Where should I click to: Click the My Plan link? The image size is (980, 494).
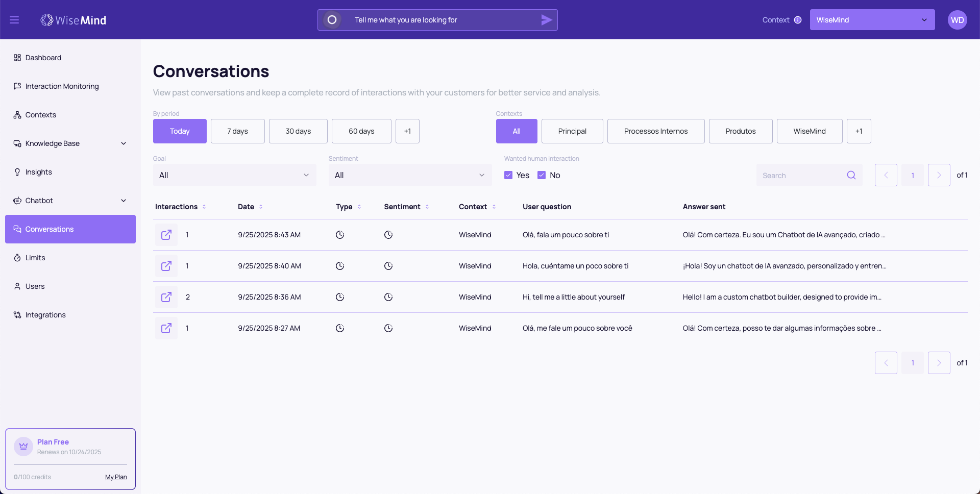coord(116,477)
